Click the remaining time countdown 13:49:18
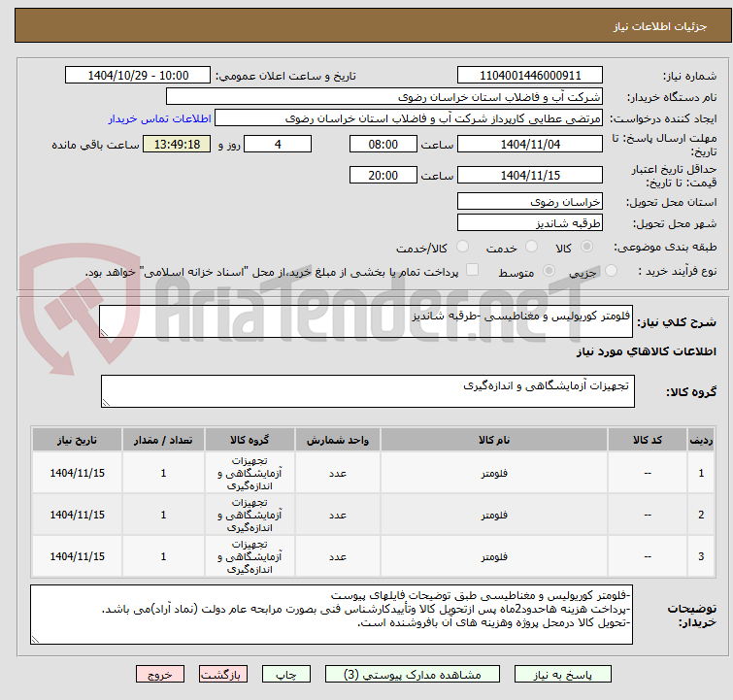The height and width of the screenshot is (700, 733). [177, 144]
